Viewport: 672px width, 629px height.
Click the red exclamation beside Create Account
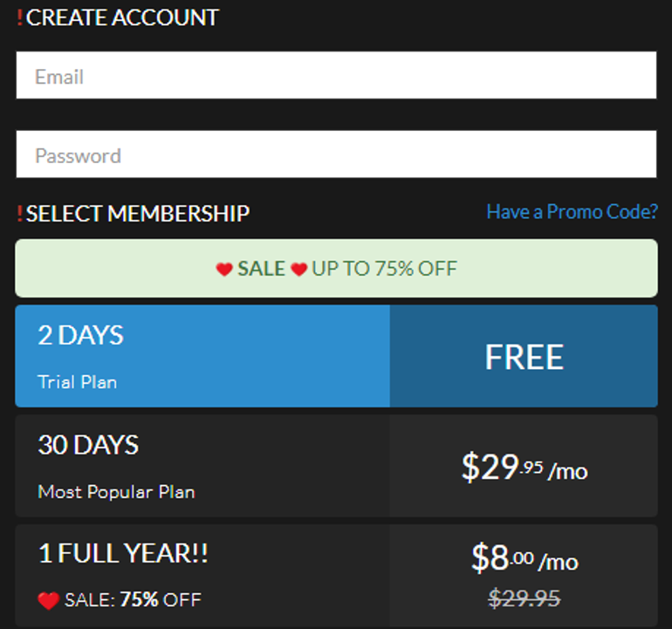pyautogui.click(x=20, y=17)
